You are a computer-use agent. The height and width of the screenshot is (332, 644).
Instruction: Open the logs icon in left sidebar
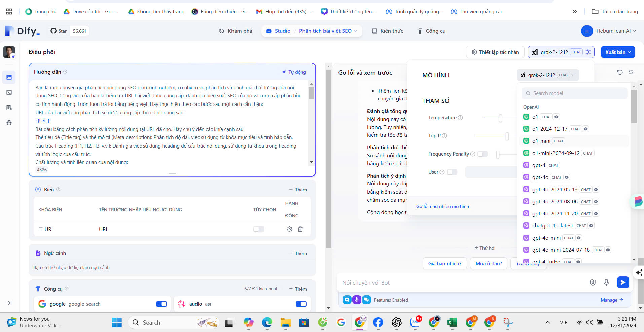click(9, 108)
